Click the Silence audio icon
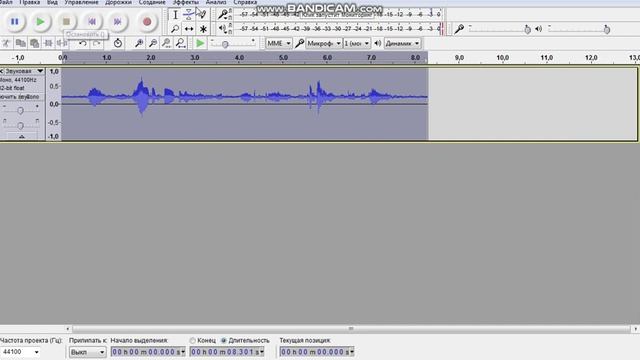 click(62, 43)
